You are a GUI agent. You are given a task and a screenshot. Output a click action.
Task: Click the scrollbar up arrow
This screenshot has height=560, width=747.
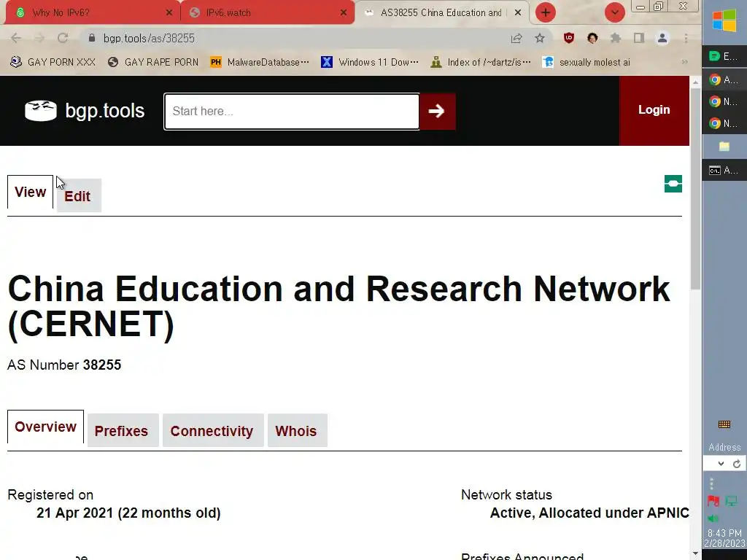[695, 82]
